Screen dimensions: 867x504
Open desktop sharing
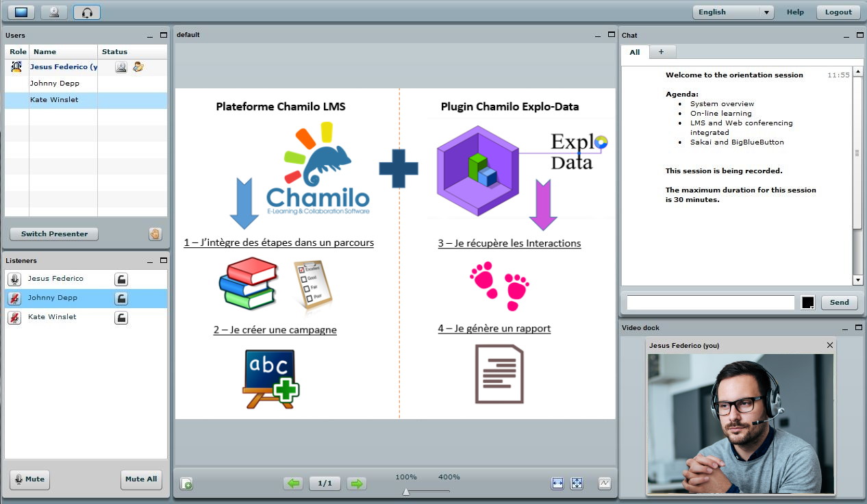coord(20,12)
